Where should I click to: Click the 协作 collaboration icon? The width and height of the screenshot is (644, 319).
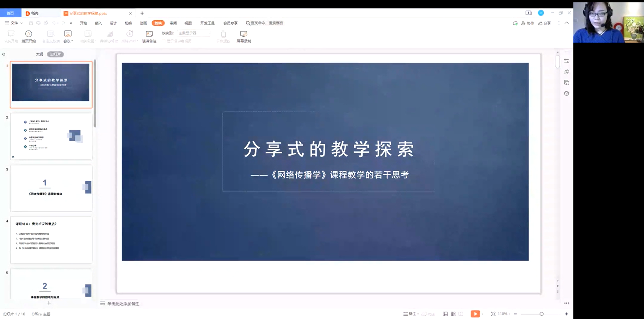pyautogui.click(x=528, y=23)
